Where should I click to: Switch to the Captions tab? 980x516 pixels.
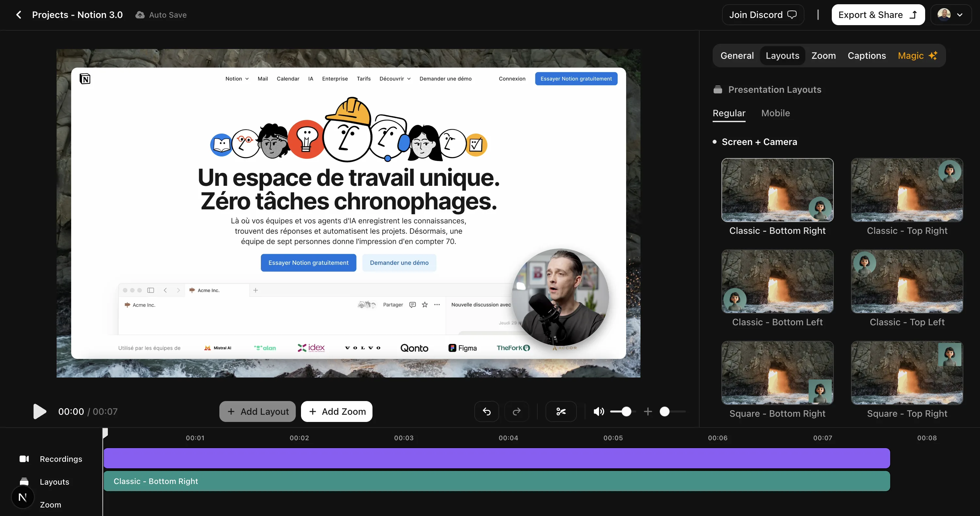[x=866, y=55]
